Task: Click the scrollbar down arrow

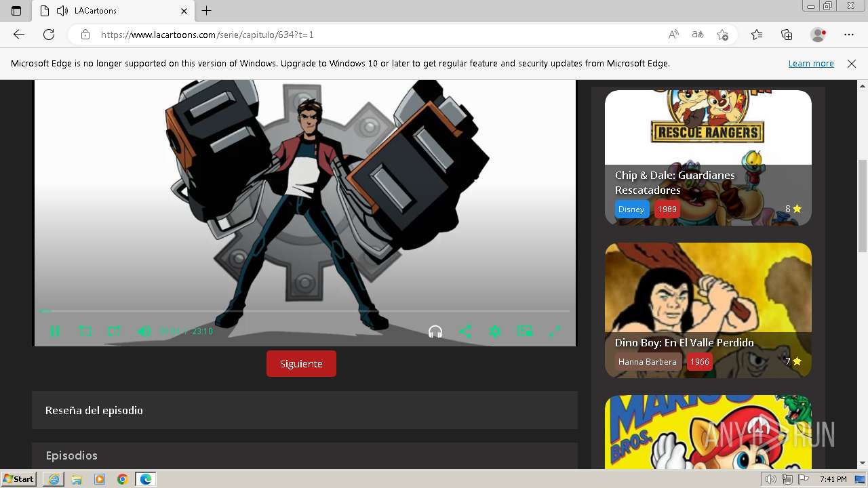Action: 863,464
